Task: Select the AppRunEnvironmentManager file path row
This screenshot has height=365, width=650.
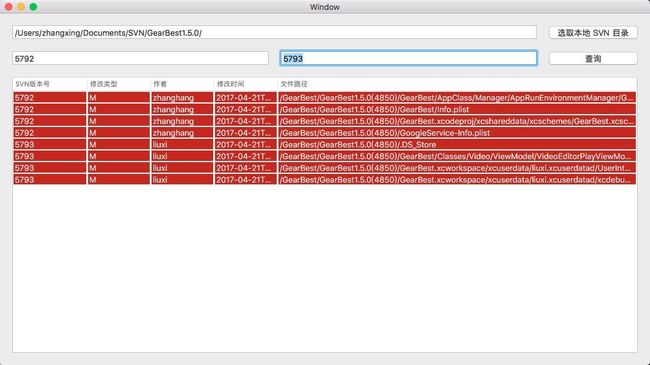Action: [324, 97]
